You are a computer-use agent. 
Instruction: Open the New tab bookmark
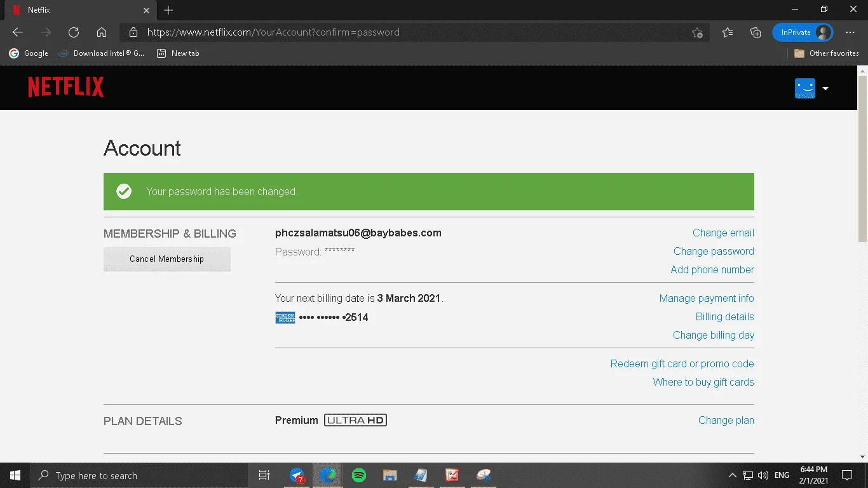click(x=178, y=53)
